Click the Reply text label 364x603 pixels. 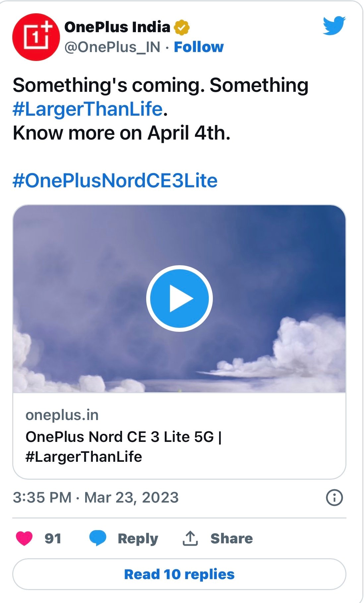pos(138,538)
